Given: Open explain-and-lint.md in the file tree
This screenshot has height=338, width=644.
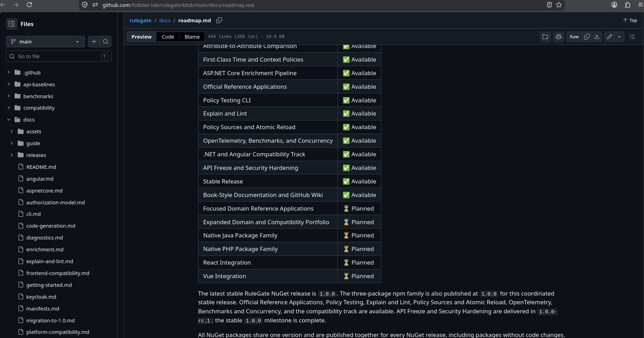Looking at the screenshot, I should point(49,261).
